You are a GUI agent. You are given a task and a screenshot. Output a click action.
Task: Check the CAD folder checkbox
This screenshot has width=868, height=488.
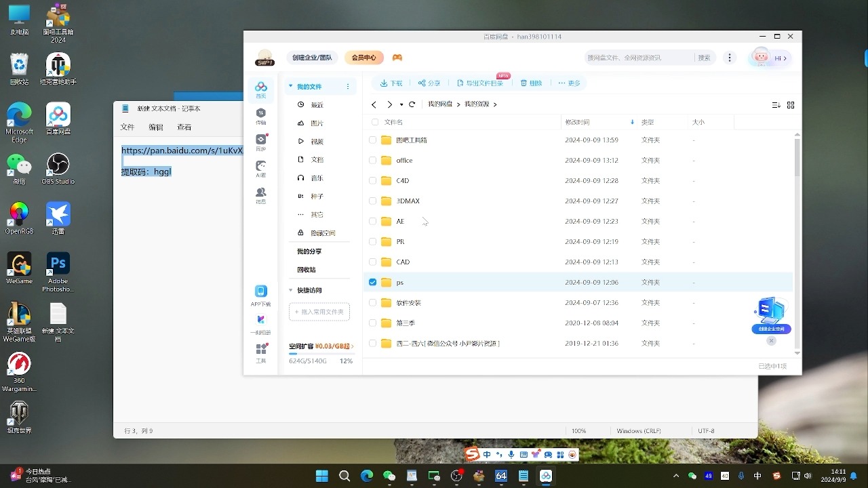click(x=372, y=262)
